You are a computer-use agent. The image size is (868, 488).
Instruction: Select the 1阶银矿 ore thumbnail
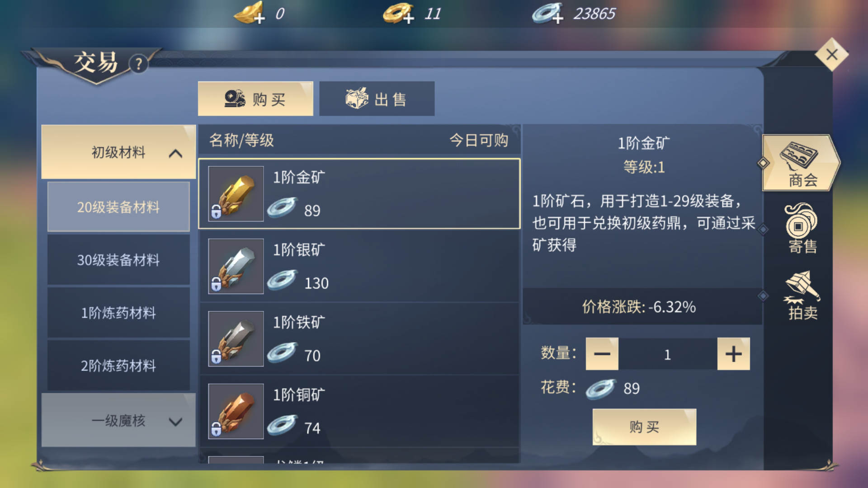(236, 266)
